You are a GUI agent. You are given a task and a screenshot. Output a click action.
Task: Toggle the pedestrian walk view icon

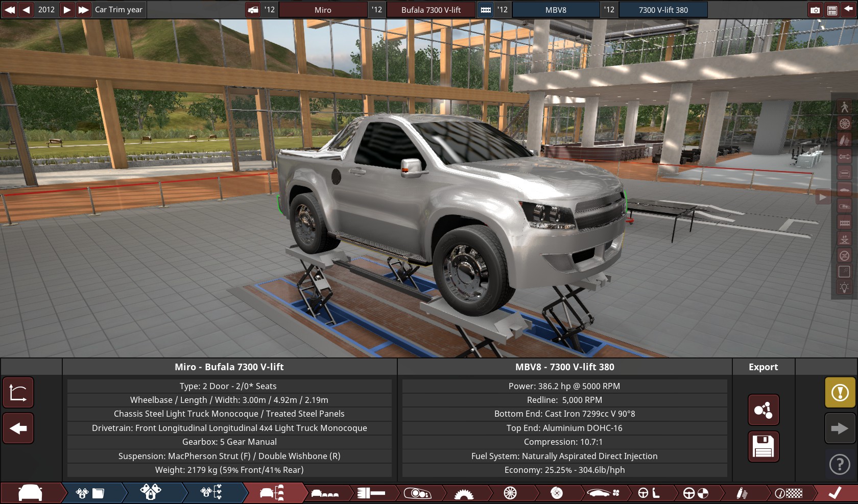[844, 107]
